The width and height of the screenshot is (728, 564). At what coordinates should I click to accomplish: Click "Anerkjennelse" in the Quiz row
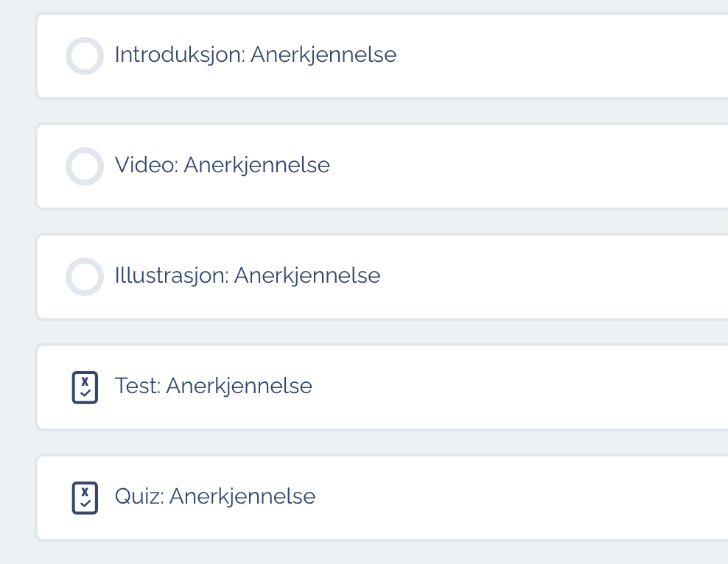(x=242, y=497)
